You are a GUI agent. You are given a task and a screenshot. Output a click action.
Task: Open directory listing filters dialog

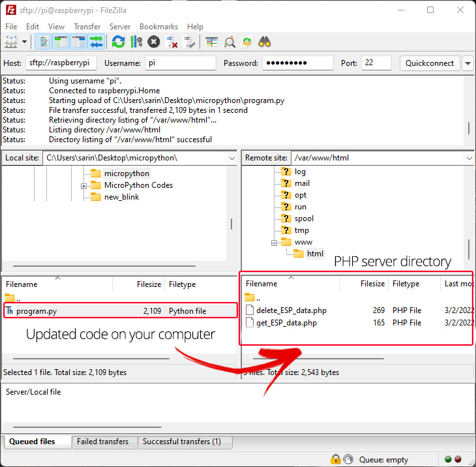coord(211,42)
